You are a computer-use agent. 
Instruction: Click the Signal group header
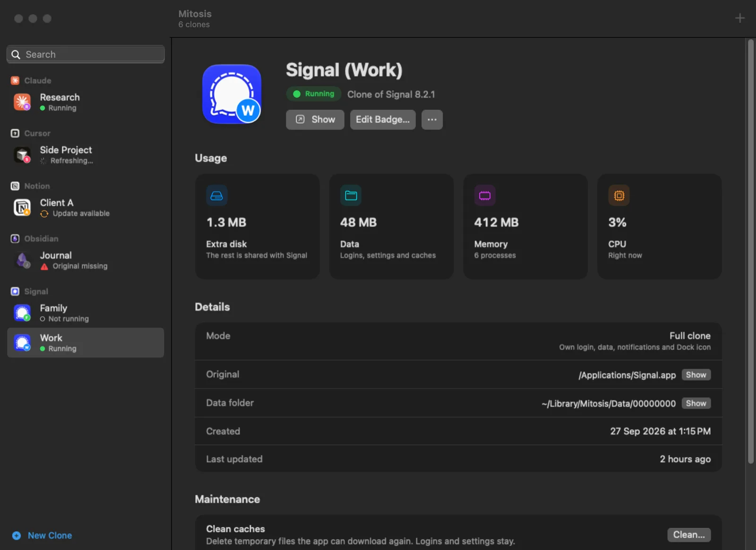29,291
